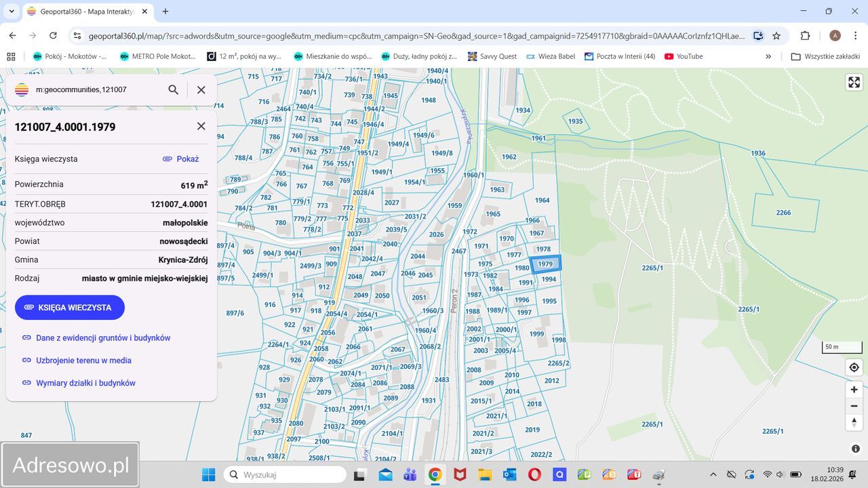
Task: Expand the hidden bookmarks overflow chevron
Action: (768, 56)
